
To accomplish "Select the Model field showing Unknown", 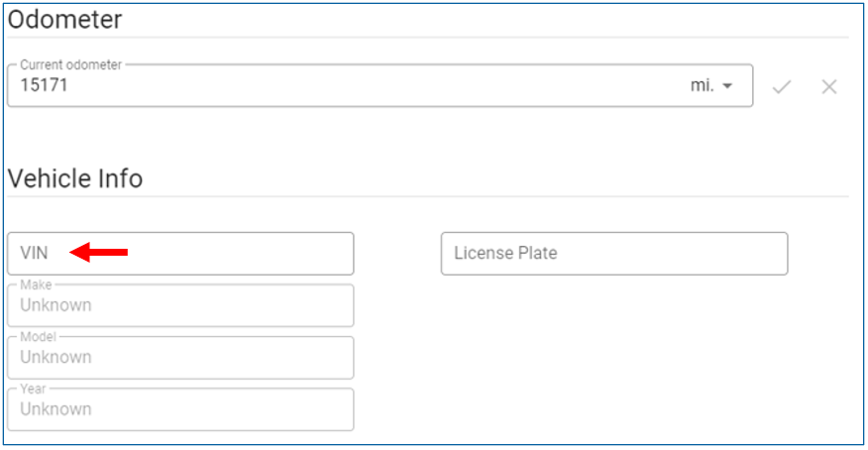I will pyautogui.click(x=180, y=358).
